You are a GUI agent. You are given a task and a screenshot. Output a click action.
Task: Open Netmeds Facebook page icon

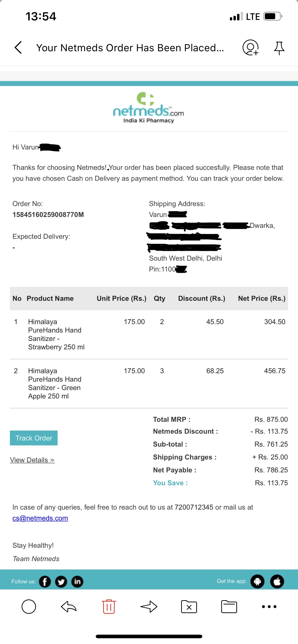pyautogui.click(x=45, y=581)
